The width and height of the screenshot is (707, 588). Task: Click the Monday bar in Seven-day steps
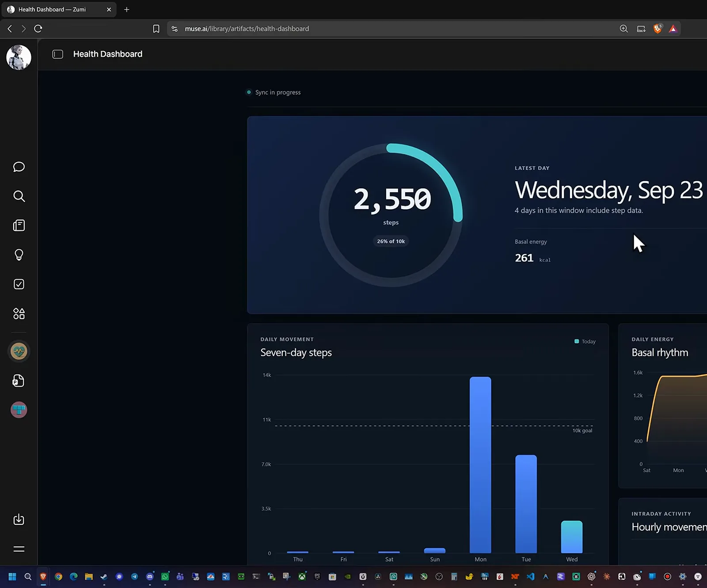[x=480, y=465]
